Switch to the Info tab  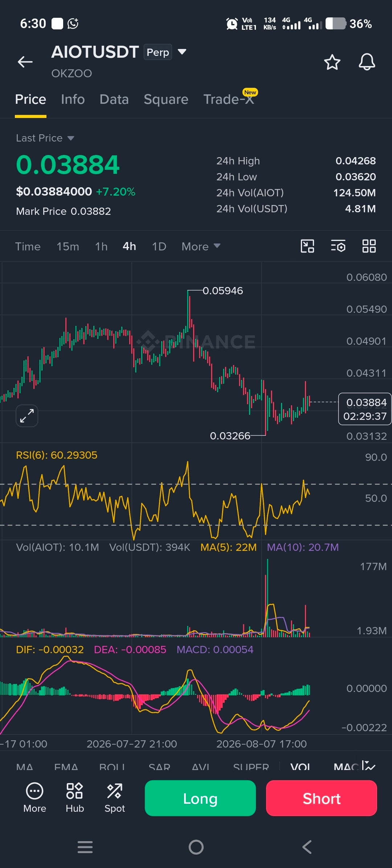pyautogui.click(x=73, y=99)
